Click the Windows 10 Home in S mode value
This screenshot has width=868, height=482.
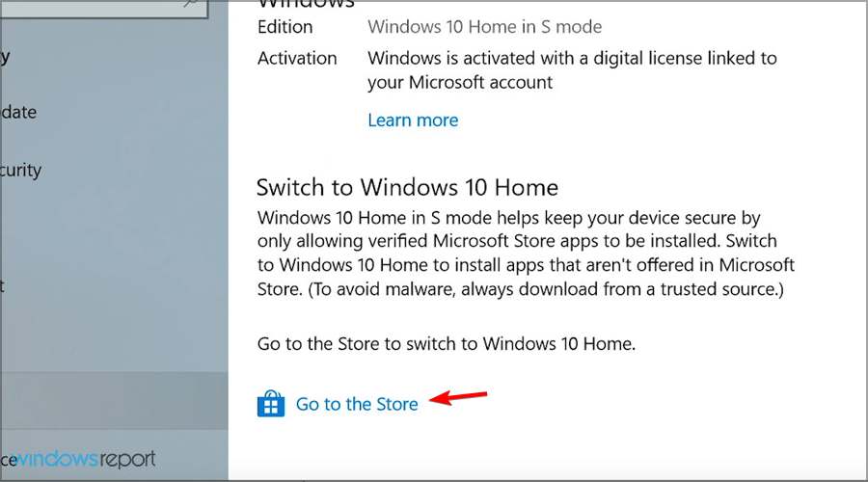coord(486,27)
